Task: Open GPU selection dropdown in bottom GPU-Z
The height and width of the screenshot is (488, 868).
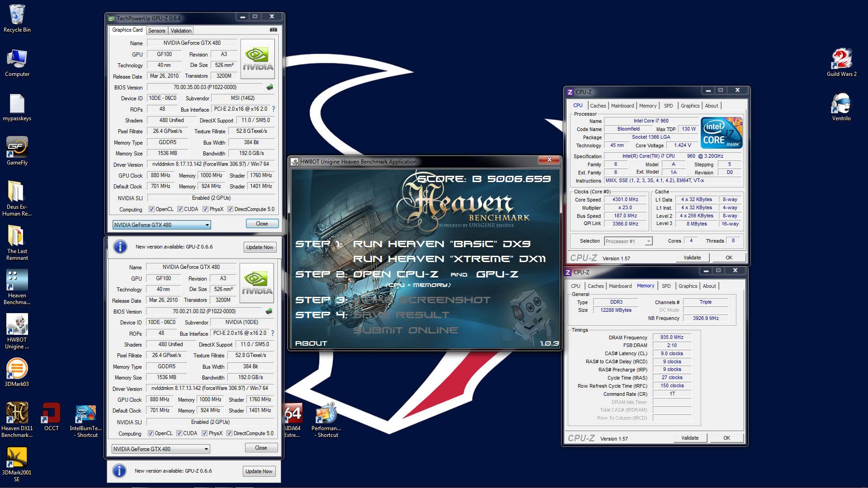Action: (160, 449)
